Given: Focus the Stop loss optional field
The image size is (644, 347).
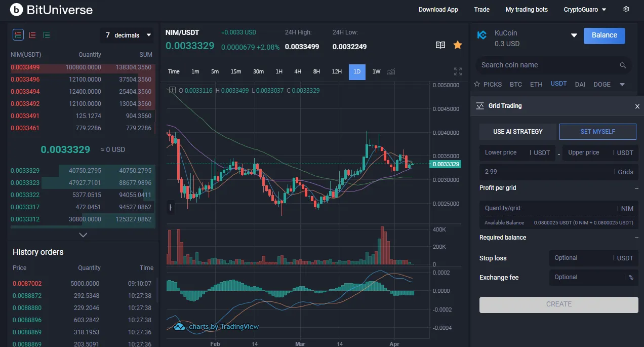Looking at the screenshot, I should (x=594, y=258).
